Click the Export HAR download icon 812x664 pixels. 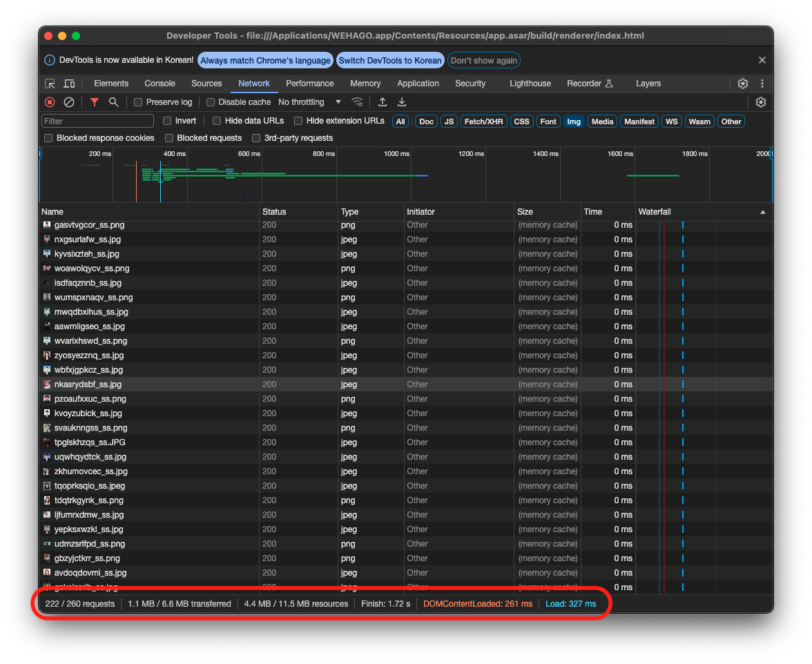tap(401, 102)
